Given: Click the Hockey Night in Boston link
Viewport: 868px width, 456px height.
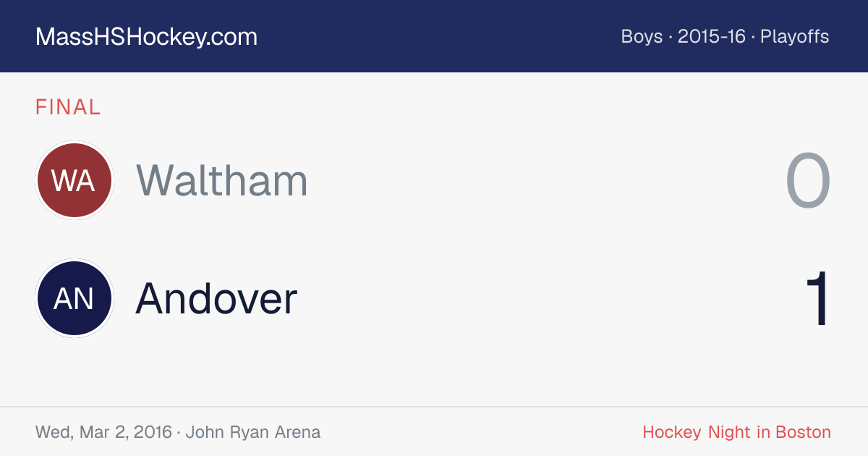Looking at the screenshot, I should coord(736,432).
